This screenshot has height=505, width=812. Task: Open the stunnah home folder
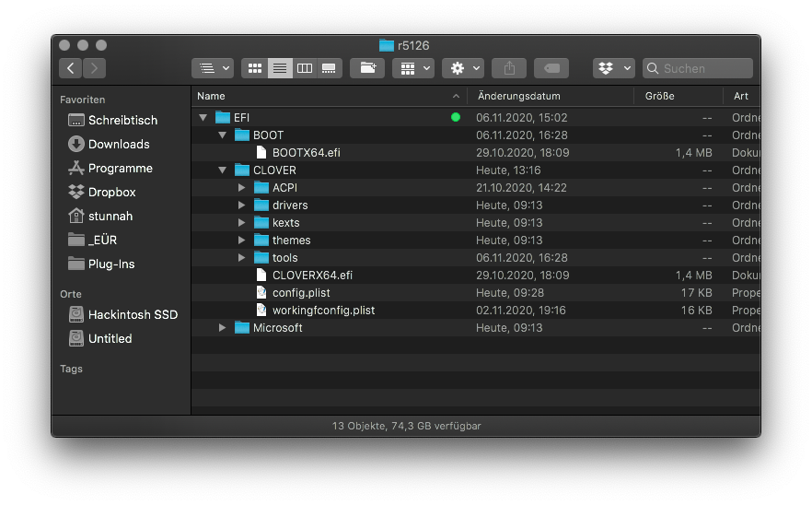(x=100, y=216)
